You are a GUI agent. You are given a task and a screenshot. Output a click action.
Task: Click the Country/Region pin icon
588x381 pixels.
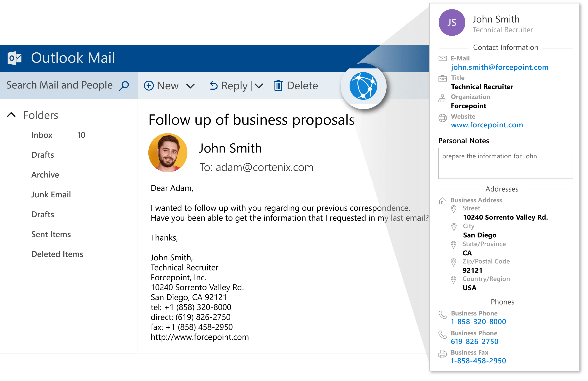[x=454, y=280]
